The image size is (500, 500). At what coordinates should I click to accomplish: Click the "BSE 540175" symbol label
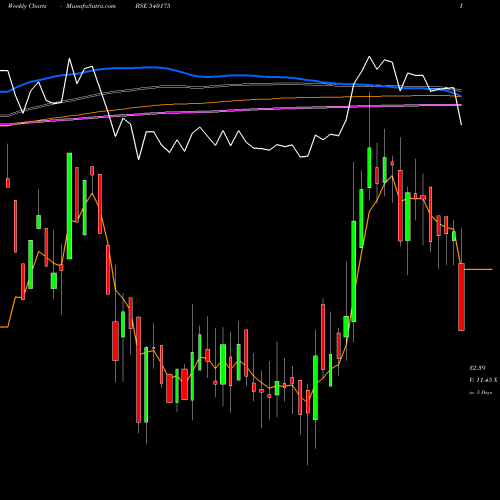pos(153,6)
